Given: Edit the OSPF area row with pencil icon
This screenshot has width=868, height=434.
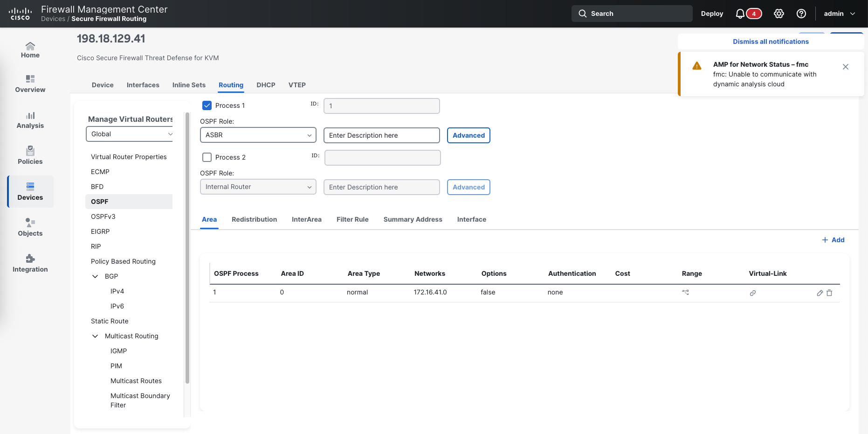Looking at the screenshot, I should point(820,293).
